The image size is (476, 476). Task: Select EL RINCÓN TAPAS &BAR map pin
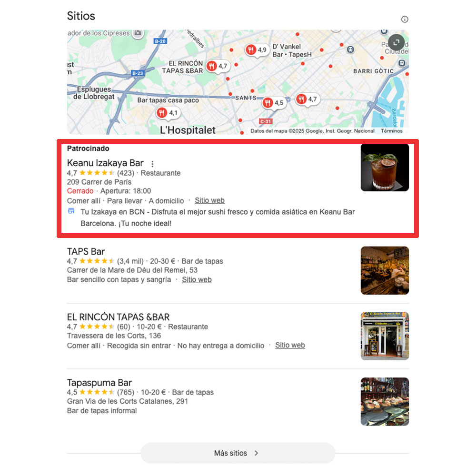click(218, 66)
